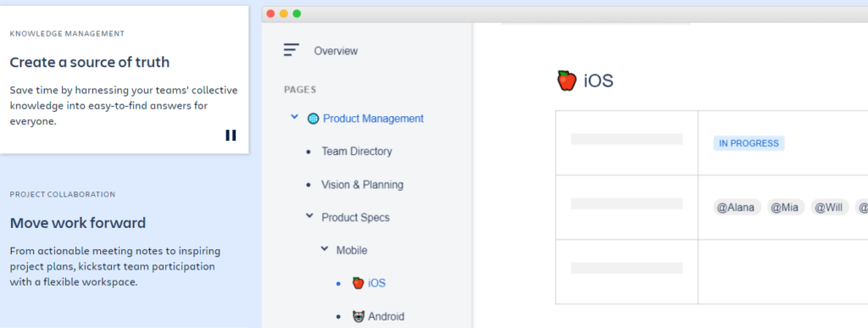Click the Overview label in sidebar

[336, 51]
